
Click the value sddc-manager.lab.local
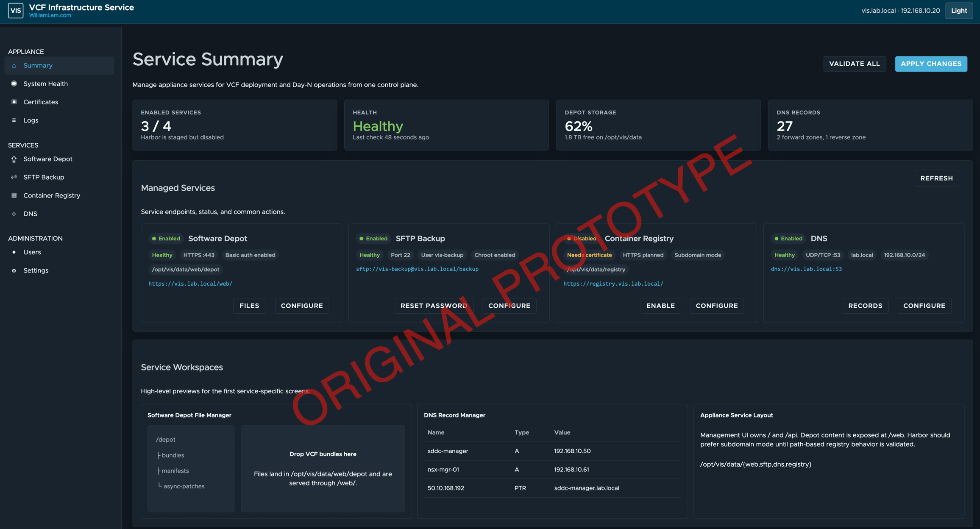coord(586,488)
